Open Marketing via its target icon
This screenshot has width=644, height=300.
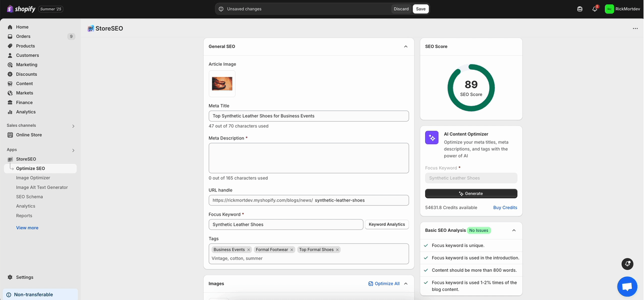[x=10, y=65]
